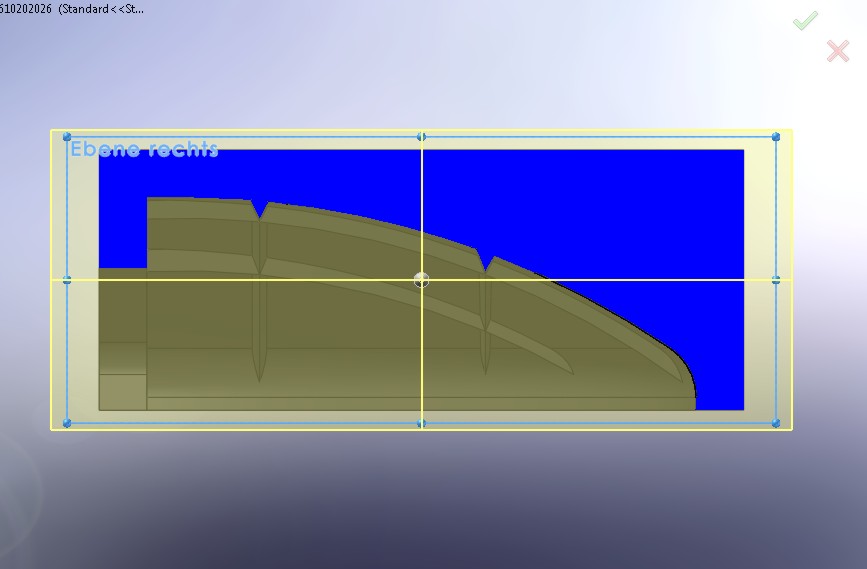
Task: Click the bottom-right corner plane handle
Action: [776, 423]
